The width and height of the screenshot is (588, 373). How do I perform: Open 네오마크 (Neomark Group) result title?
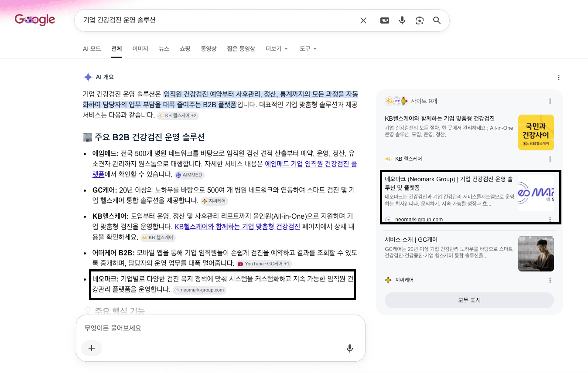pyautogui.click(x=449, y=183)
